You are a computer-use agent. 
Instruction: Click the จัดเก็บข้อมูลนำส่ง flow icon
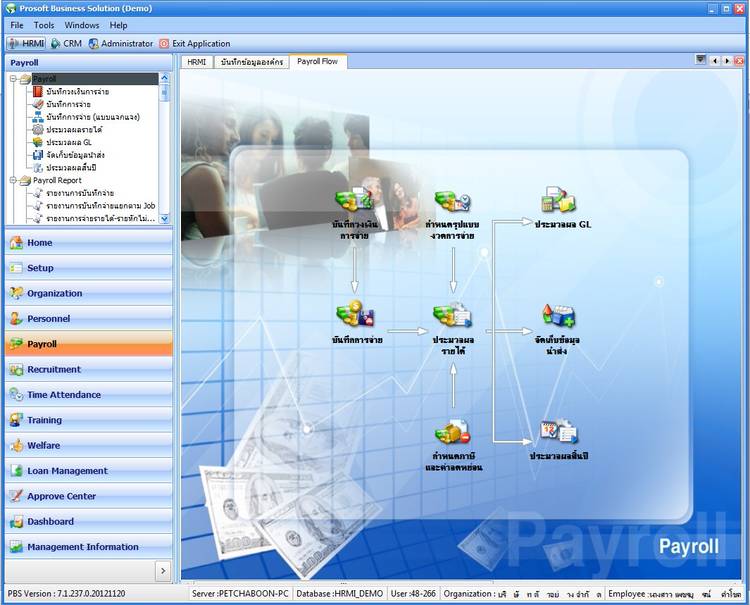click(557, 316)
